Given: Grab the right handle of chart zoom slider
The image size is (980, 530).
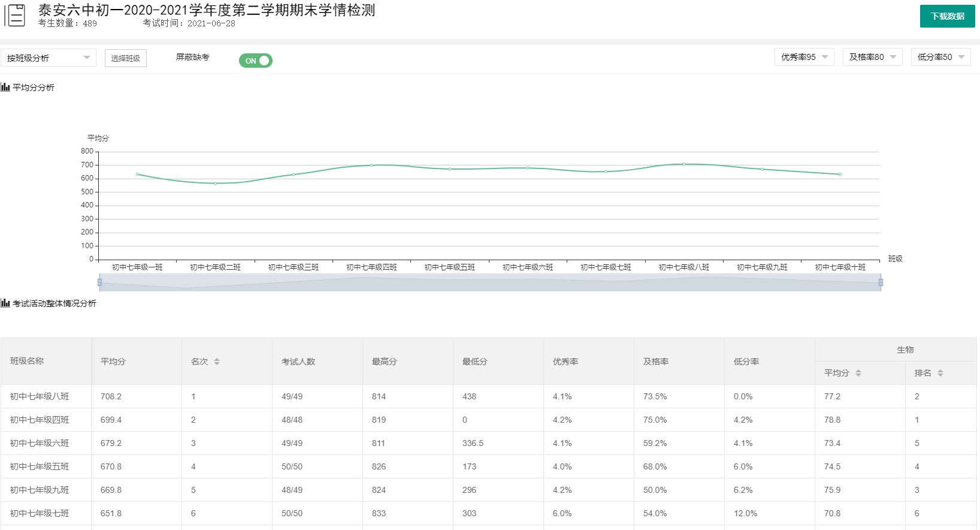Looking at the screenshot, I should tap(881, 282).
